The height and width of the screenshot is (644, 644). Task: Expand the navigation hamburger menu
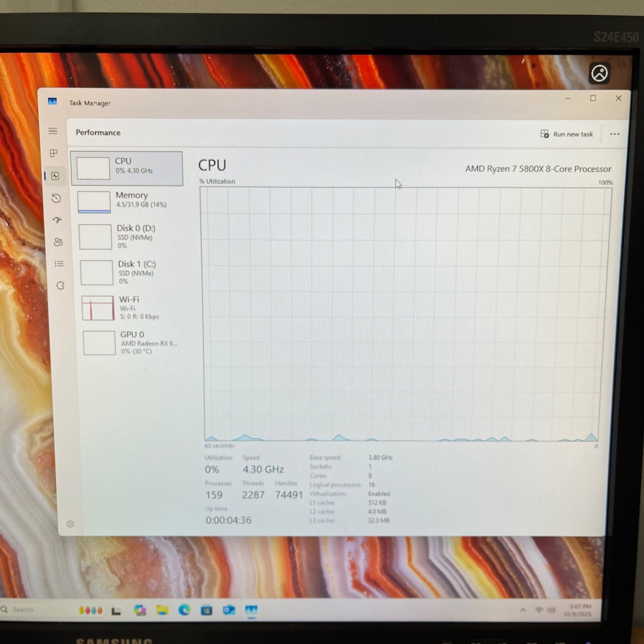53,131
